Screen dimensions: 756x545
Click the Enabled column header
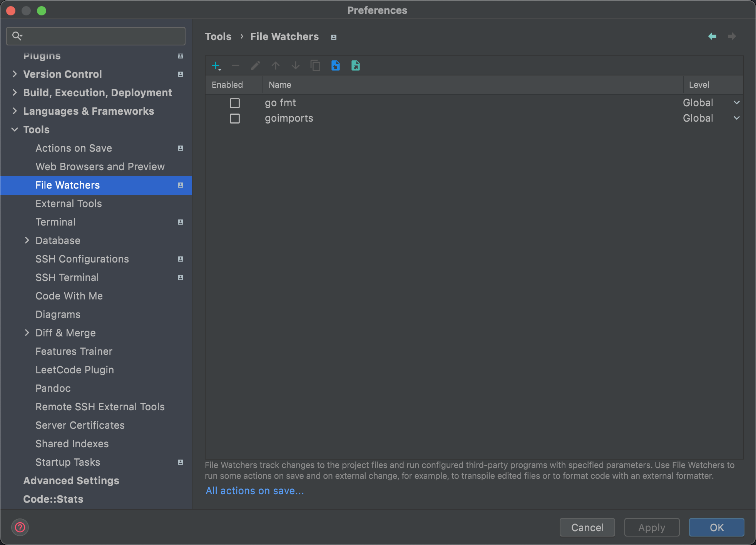[234, 85]
